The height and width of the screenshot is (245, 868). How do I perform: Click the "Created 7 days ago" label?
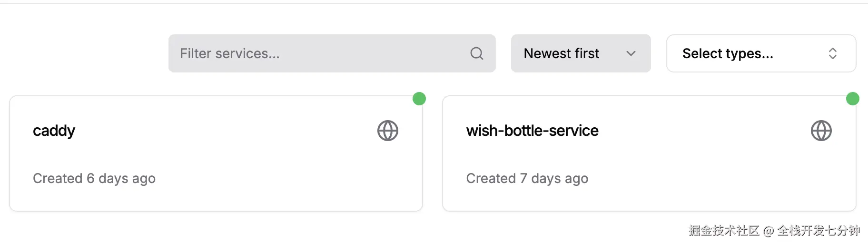(x=527, y=178)
